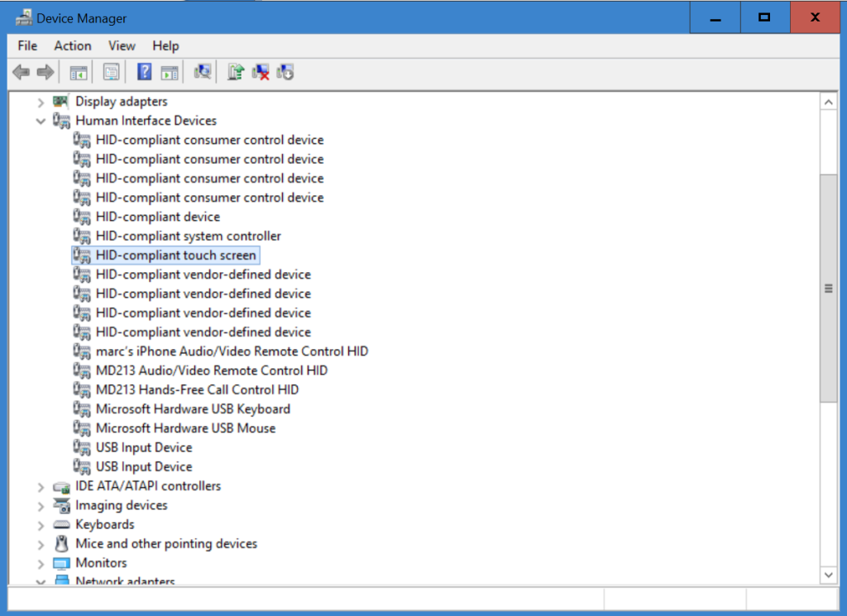Screen dimensions: 847x616
Task: Expand the IDE ATA/ATAPI controllers node
Action: (x=41, y=486)
